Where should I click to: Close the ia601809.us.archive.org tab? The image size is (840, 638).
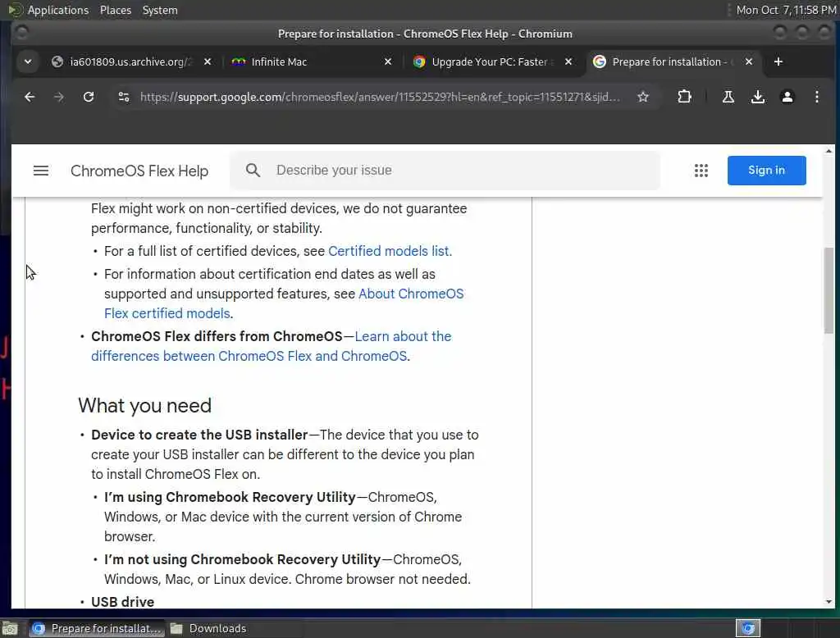pos(208,62)
